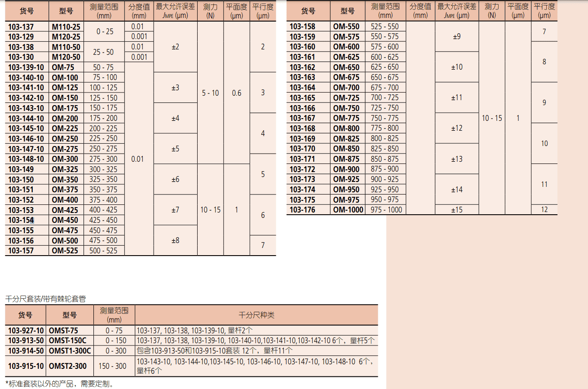
Task: Click set model OMST-150C
Action: [x=67, y=340]
